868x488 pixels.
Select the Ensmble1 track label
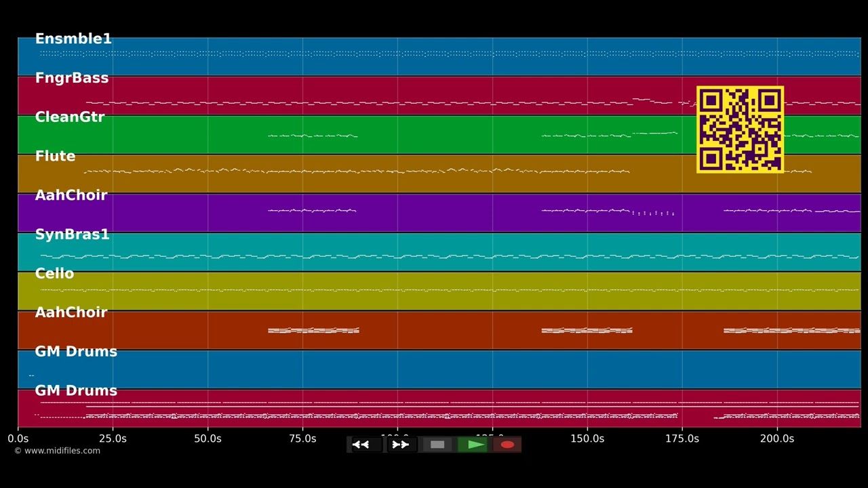[73, 39]
